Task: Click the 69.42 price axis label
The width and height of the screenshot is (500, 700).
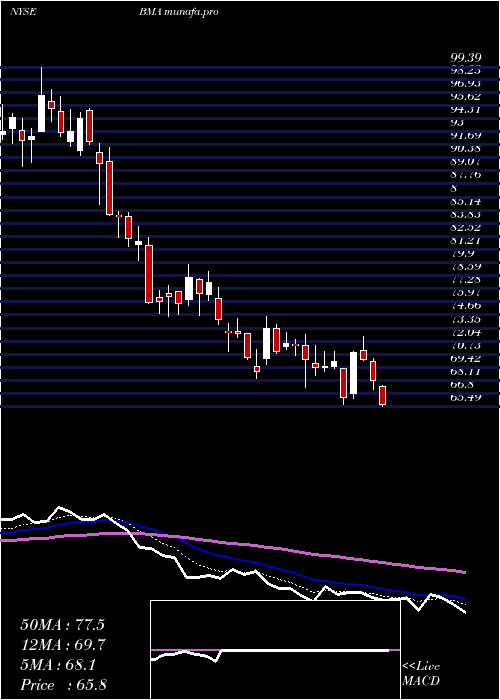Action: 466,358
